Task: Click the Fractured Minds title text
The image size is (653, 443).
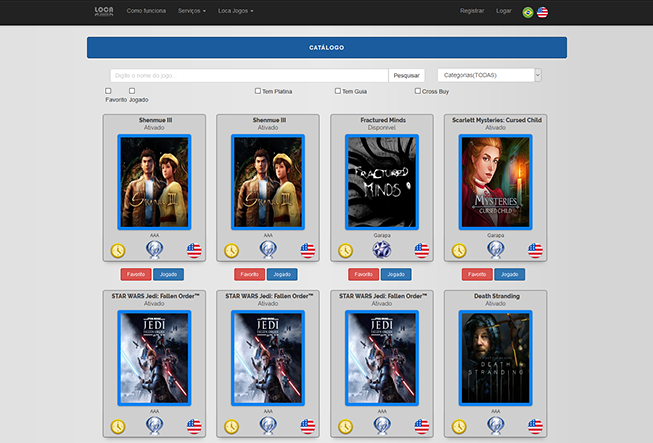Action: point(383,120)
